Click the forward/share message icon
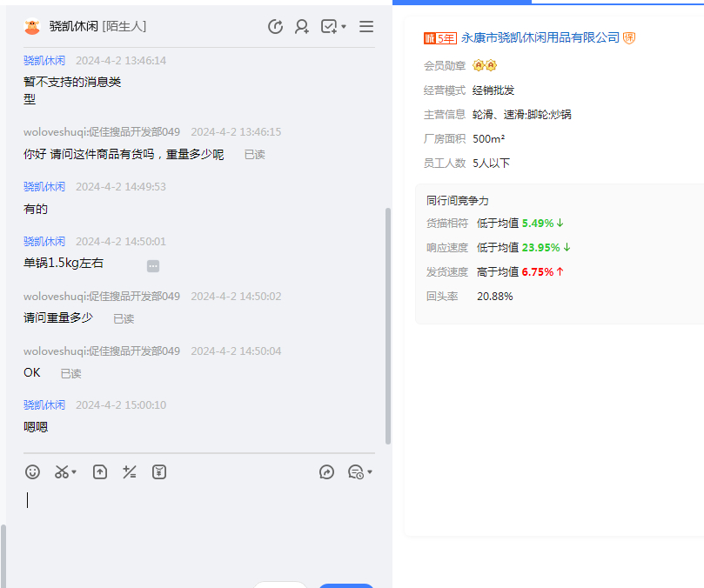Screen dimensions: 704x588 pos(327,472)
